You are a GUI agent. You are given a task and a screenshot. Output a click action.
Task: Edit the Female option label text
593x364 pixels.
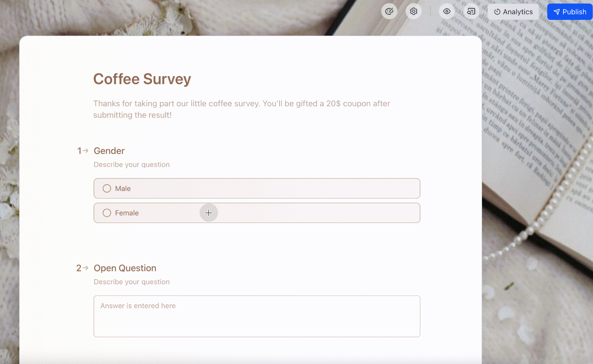coord(127,213)
